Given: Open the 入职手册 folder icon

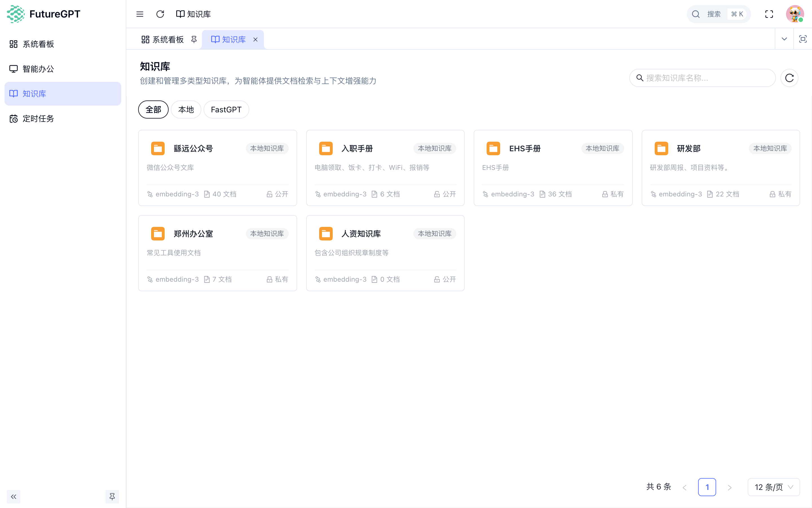Looking at the screenshot, I should point(326,148).
